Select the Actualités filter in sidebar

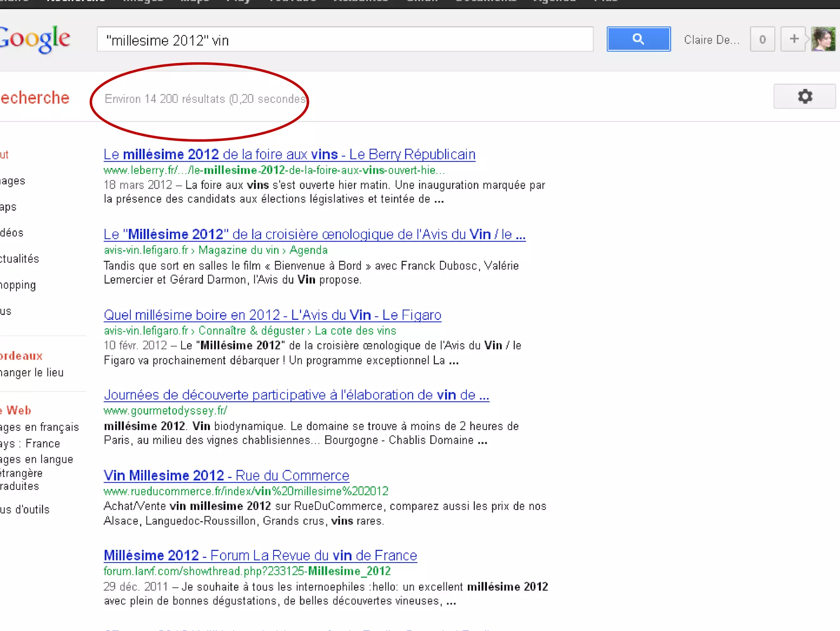[20, 259]
